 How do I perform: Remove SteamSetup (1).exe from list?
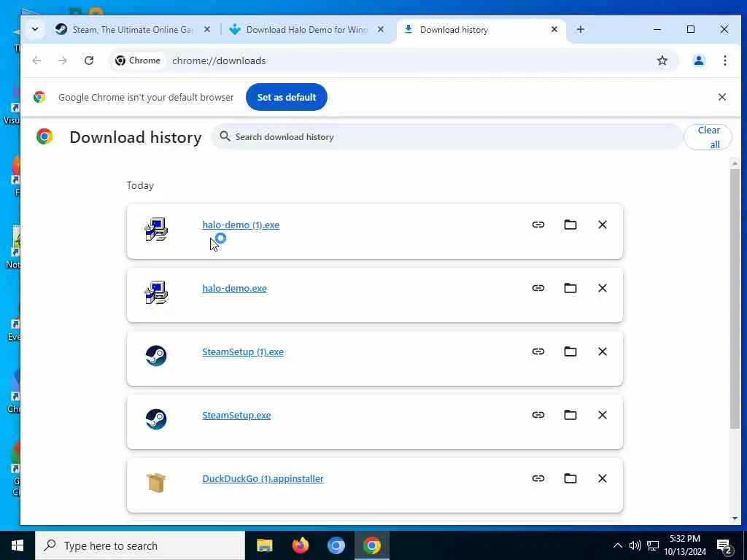coord(602,351)
